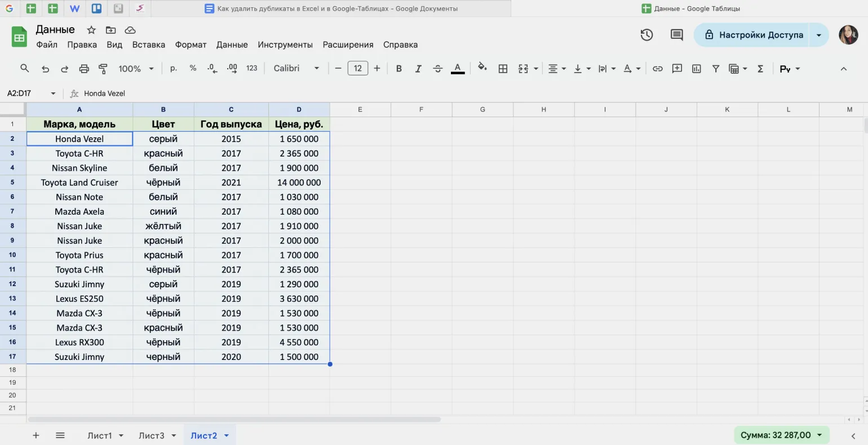
Task: Open version history clock icon
Action: tap(646, 35)
